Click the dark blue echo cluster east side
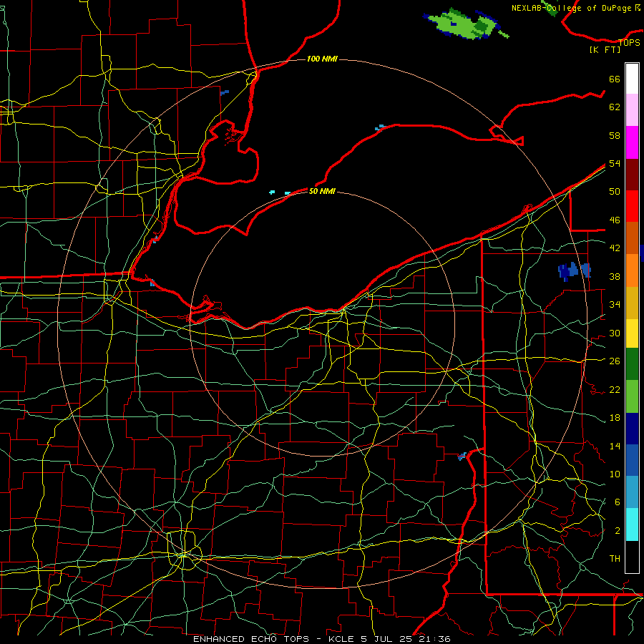This screenshot has width=644, height=644. point(574,271)
